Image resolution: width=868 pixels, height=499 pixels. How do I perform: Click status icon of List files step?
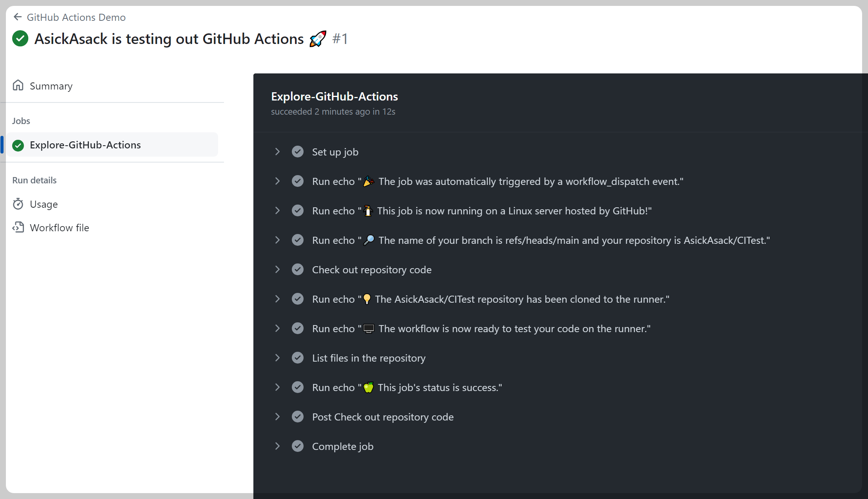click(x=298, y=358)
